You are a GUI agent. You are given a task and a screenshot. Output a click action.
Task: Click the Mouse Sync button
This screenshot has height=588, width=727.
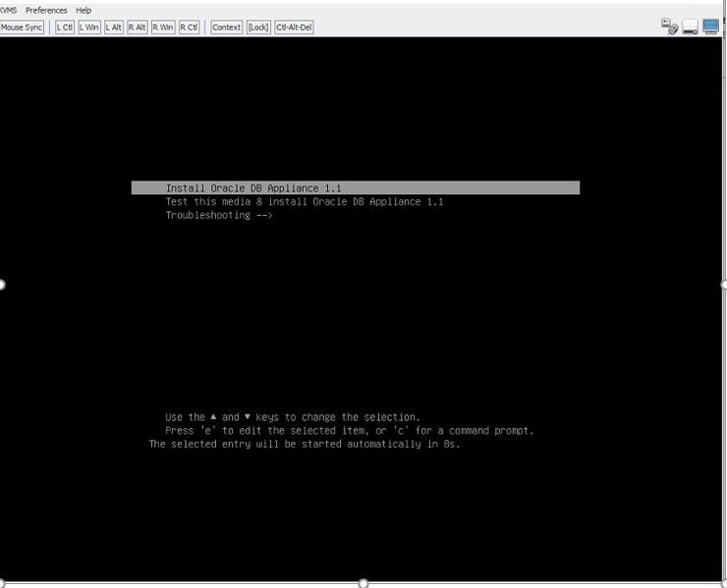click(x=22, y=27)
